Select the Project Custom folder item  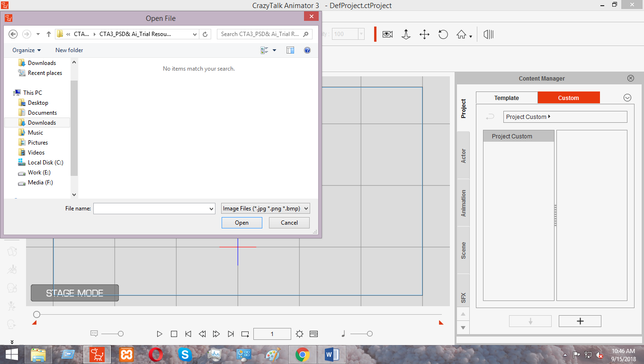coord(519,136)
